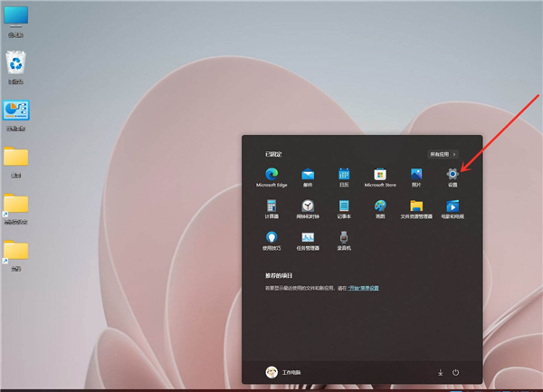Click the 推荐的项目 recommended heading
The height and width of the screenshot is (392, 543).
279,275
